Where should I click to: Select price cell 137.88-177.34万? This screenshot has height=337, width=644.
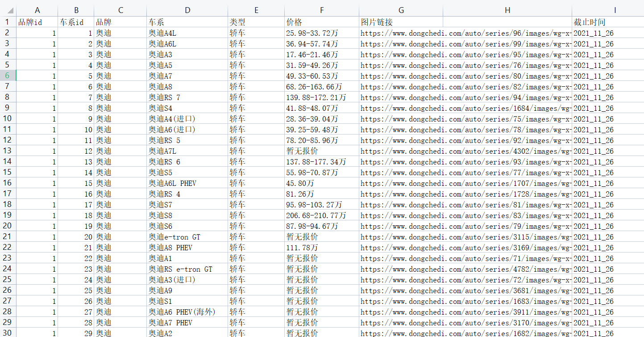tap(322, 161)
